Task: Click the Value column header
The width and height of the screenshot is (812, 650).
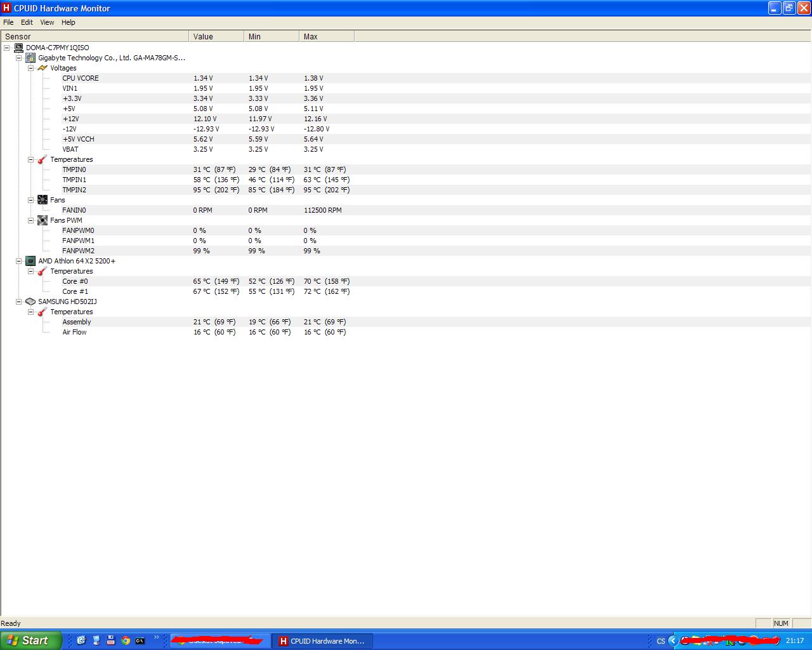Action: (x=216, y=36)
